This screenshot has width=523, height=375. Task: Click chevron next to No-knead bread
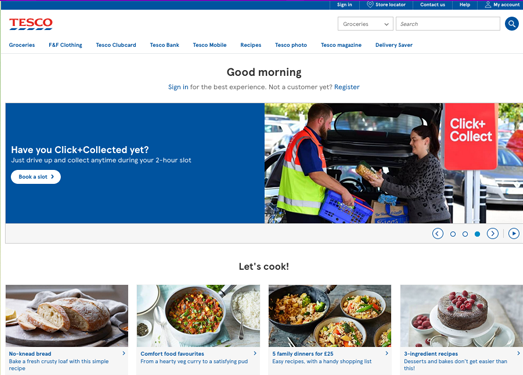[x=124, y=353]
